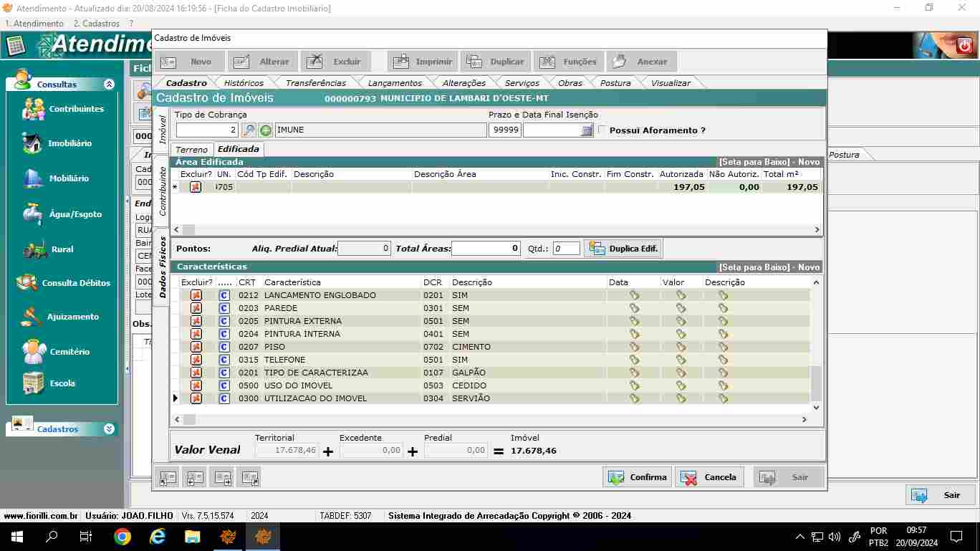
Task: Expand the Cadastros sidebar panel
Action: click(109, 429)
